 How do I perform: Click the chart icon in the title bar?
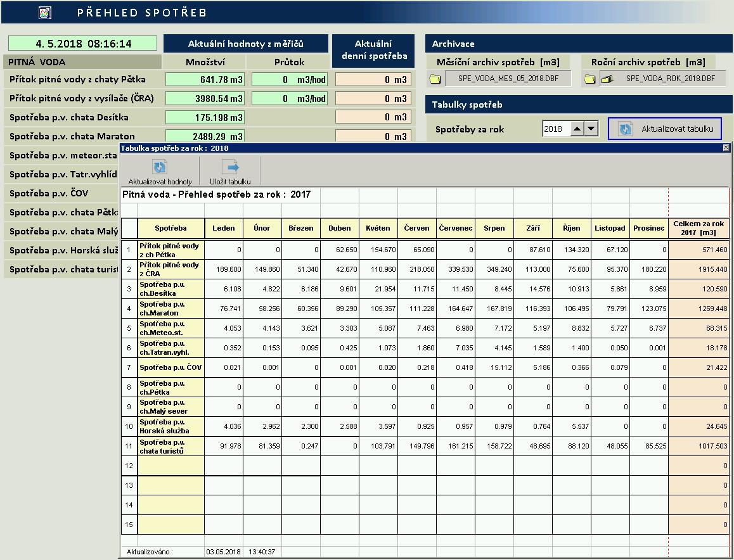45,13
